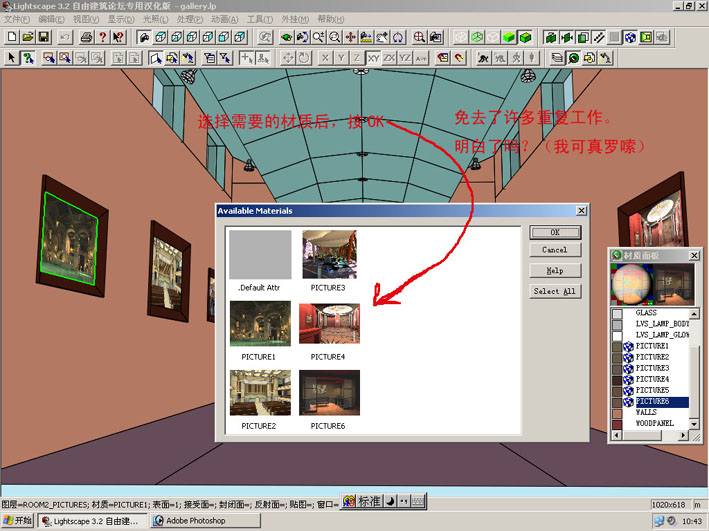
Task: Open a file with the folder icon
Action: [x=28, y=37]
